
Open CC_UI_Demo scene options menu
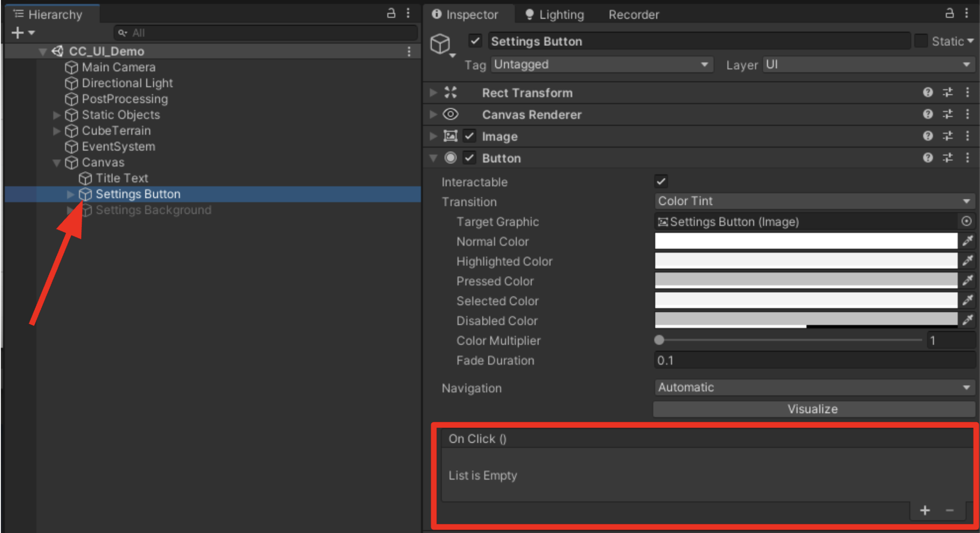(409, 51)
